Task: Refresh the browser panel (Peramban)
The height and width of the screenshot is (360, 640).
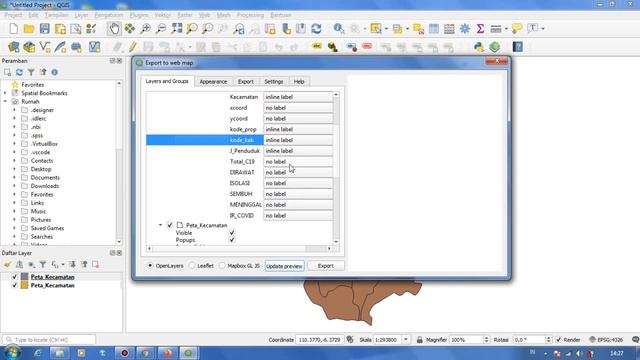Action: tap(19, 72)
